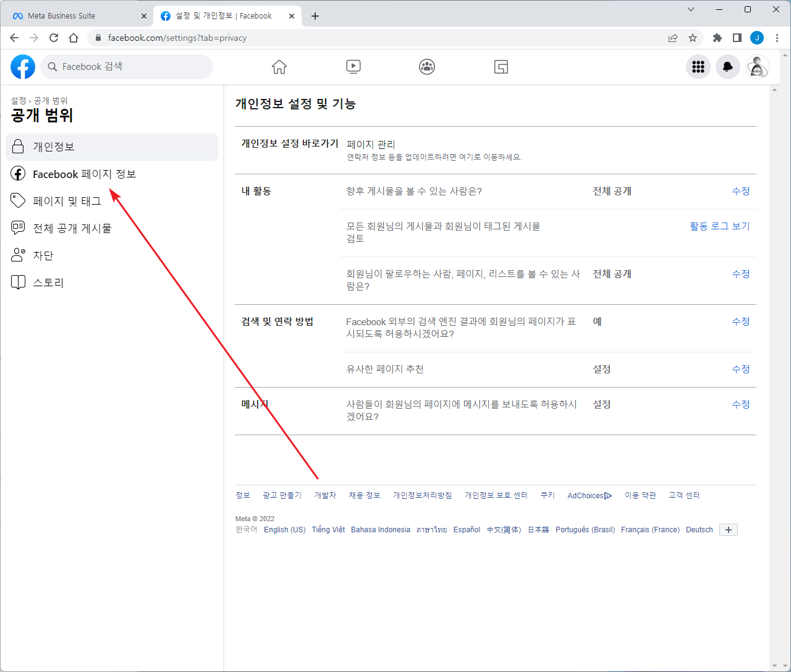The width and height of the screenshot is (791, 672).
Task: Open the 개발자 footer link
Action: (325, 495)
